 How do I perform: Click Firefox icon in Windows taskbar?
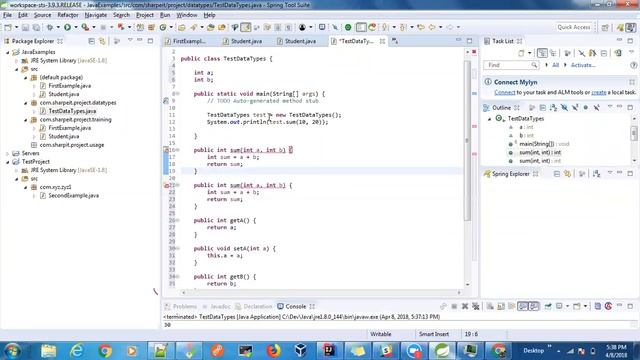coord(273,351)
